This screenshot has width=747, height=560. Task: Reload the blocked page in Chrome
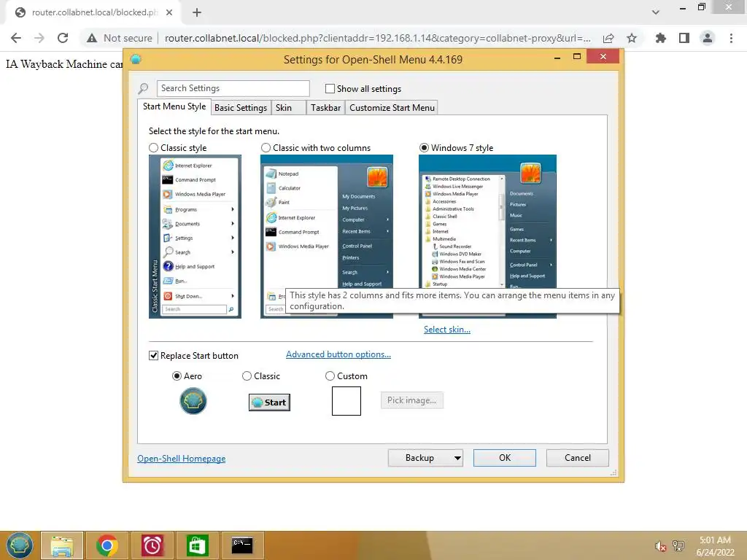63,38
